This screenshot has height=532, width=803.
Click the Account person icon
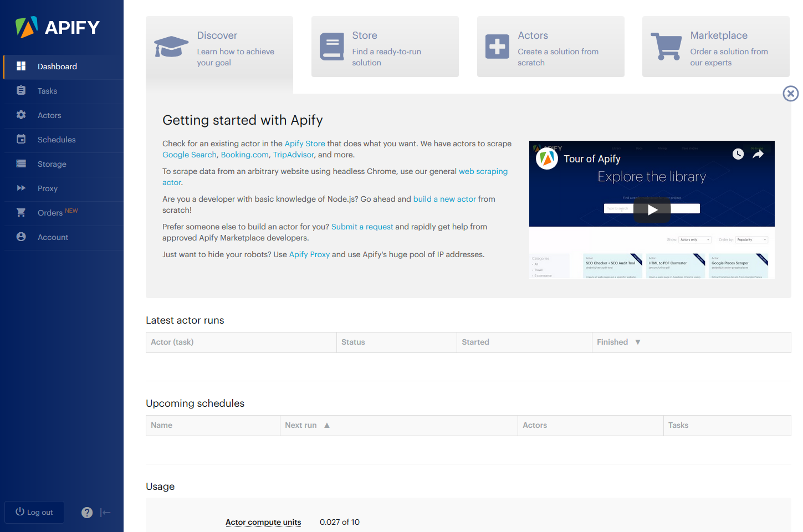point(21,237)
